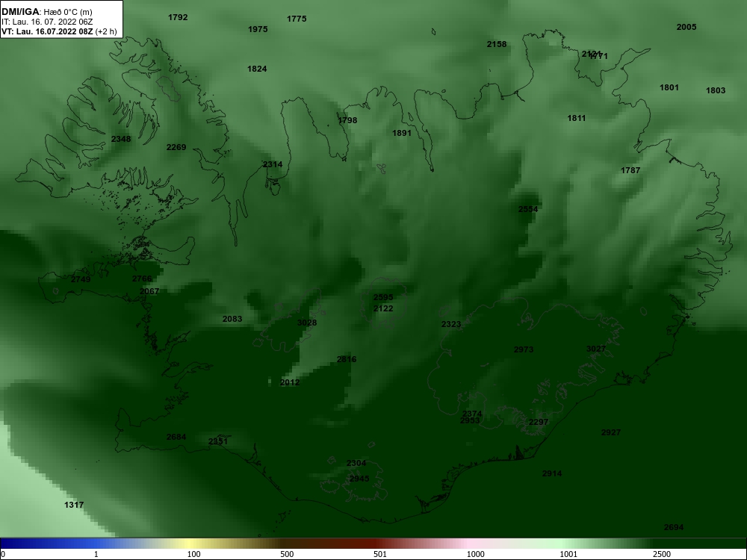Click the map value 2816
This screenshot has width=747, height=560.
[x=347, y=360]
